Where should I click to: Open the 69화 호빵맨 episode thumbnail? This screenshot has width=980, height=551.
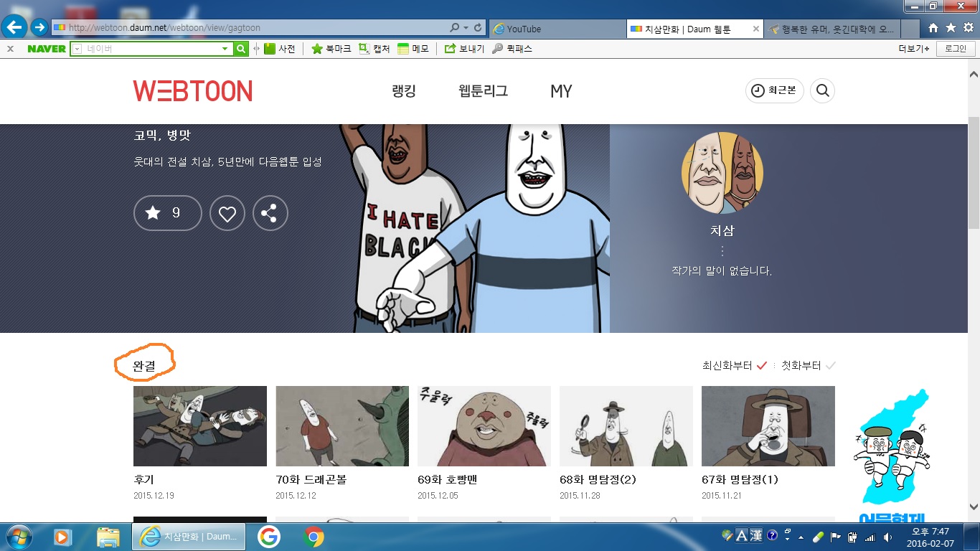[484, 426]
